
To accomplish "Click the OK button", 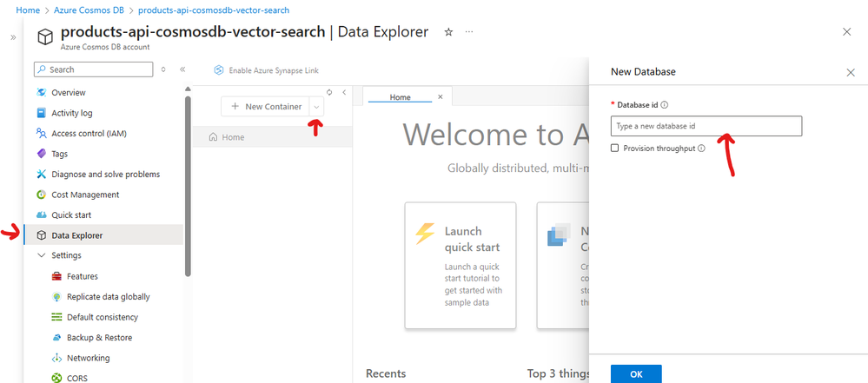I will point(636,374).
